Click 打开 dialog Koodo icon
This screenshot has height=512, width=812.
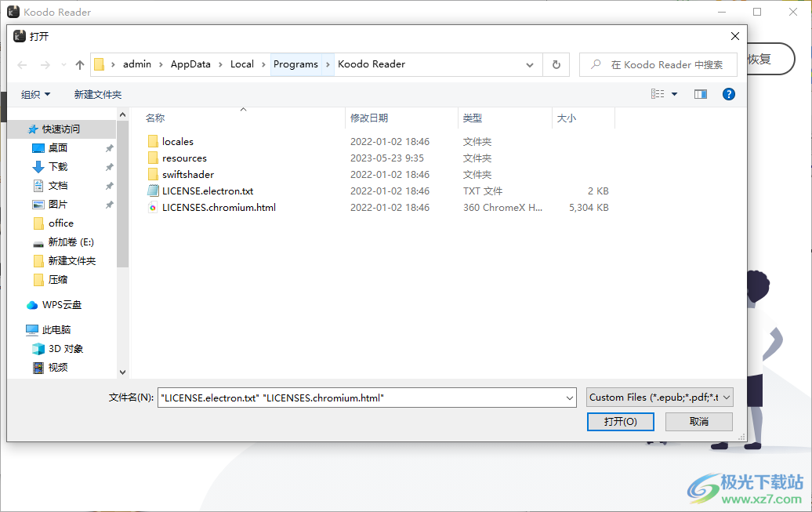click(x=19, y=36)
